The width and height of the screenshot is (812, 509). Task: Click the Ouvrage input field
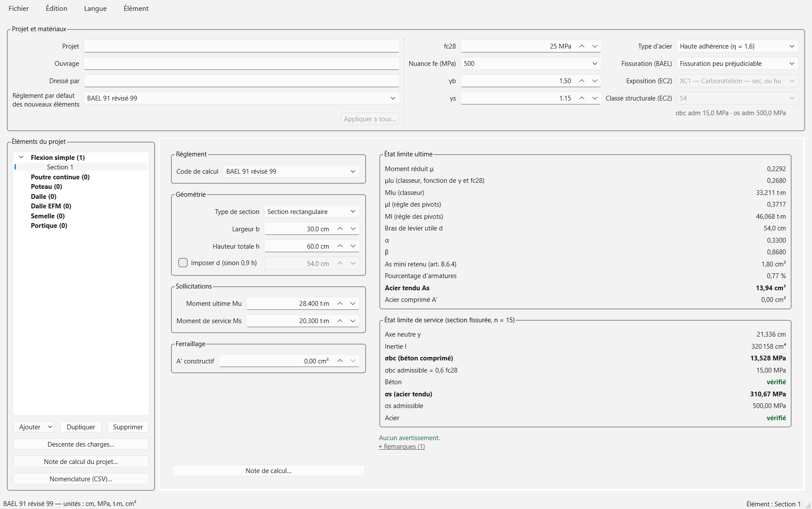[x=241, y=64]
